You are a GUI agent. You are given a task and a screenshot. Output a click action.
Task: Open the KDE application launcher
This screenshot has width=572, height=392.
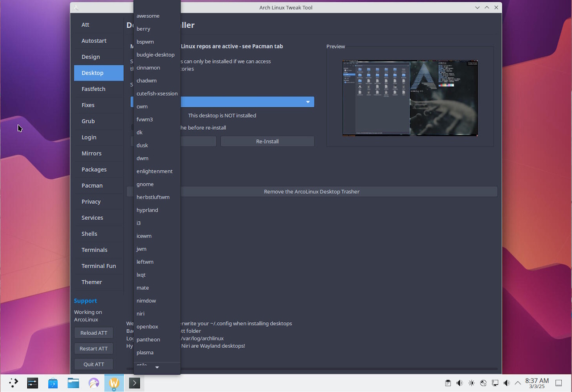pyautogui.click(x=13, y=383)
